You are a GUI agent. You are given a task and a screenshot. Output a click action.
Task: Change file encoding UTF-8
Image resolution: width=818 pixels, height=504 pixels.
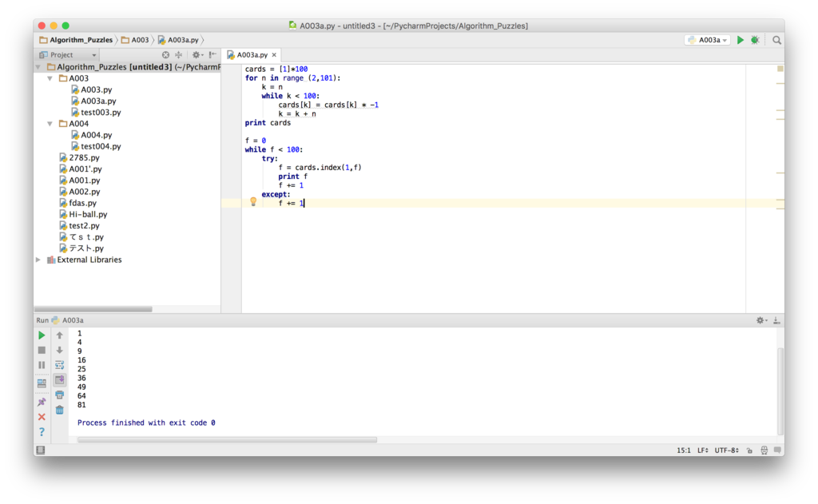point(726,450)
